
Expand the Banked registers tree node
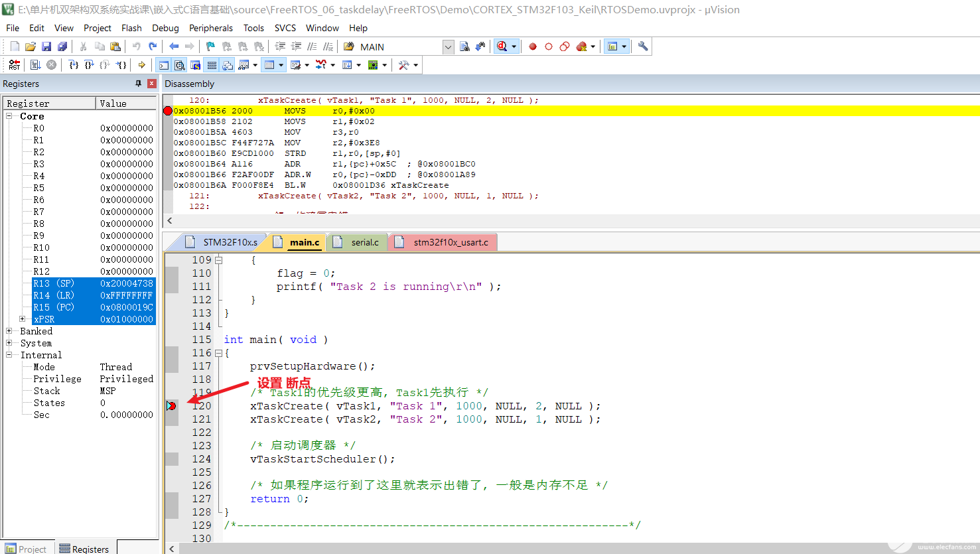coord(9,331)
